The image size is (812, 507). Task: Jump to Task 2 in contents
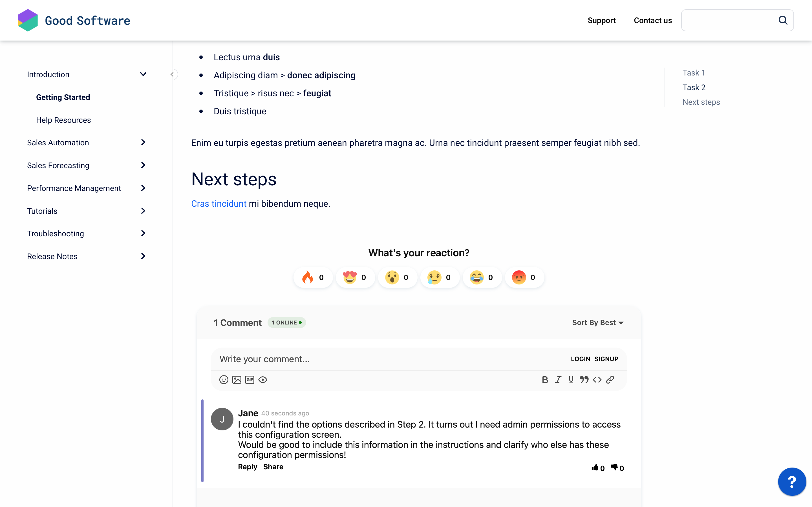click(x=694, y=88)
